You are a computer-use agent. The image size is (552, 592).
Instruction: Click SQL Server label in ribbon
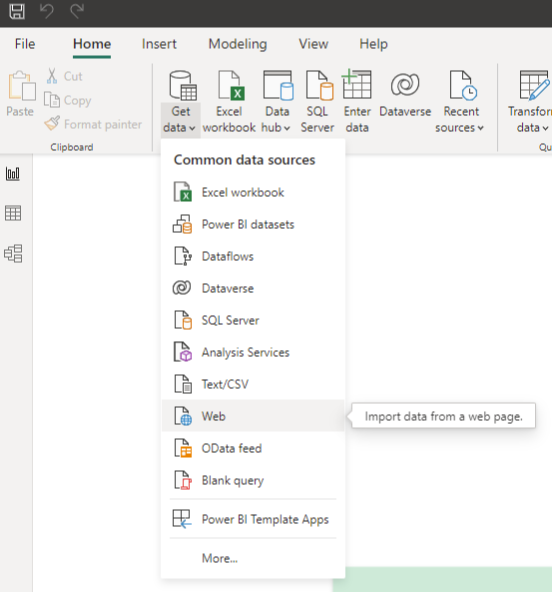click(317, 119)
